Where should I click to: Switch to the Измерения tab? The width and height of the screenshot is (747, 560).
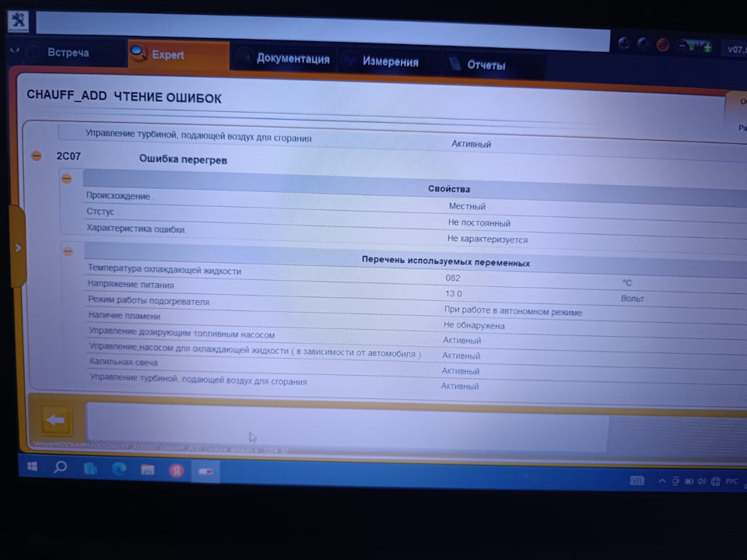click(x=390, y=62)
